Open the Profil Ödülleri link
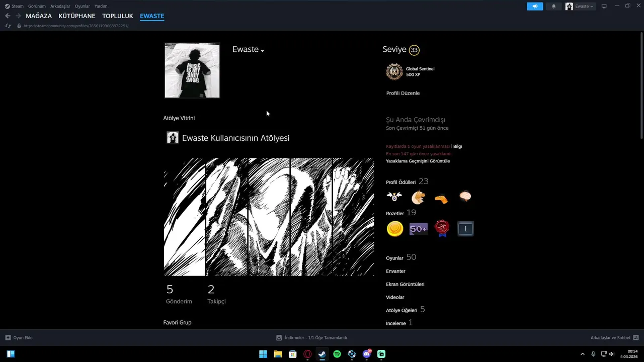The width and height of the screenshot is (644, 362). [x=401, y=182]
